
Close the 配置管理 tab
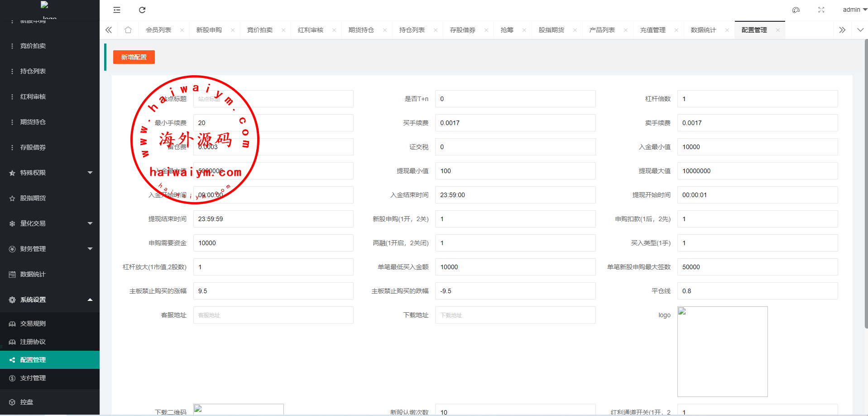point(778,30)
